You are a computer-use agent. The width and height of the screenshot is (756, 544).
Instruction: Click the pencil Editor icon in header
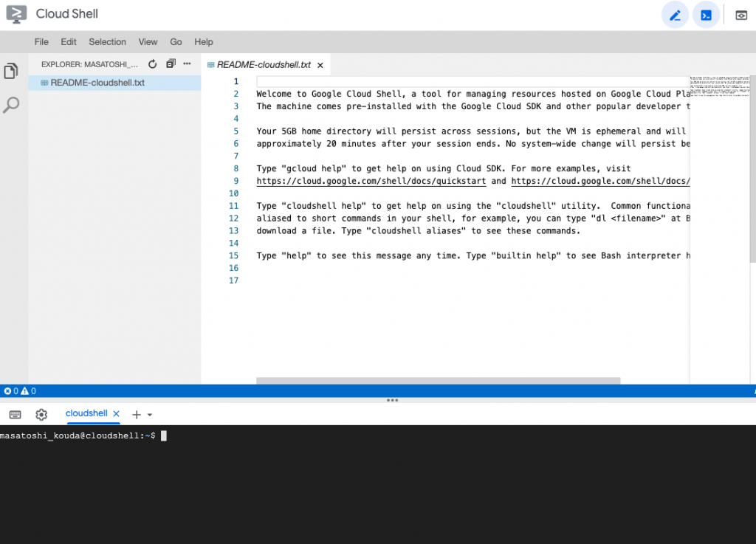click(x=675, y=15)
